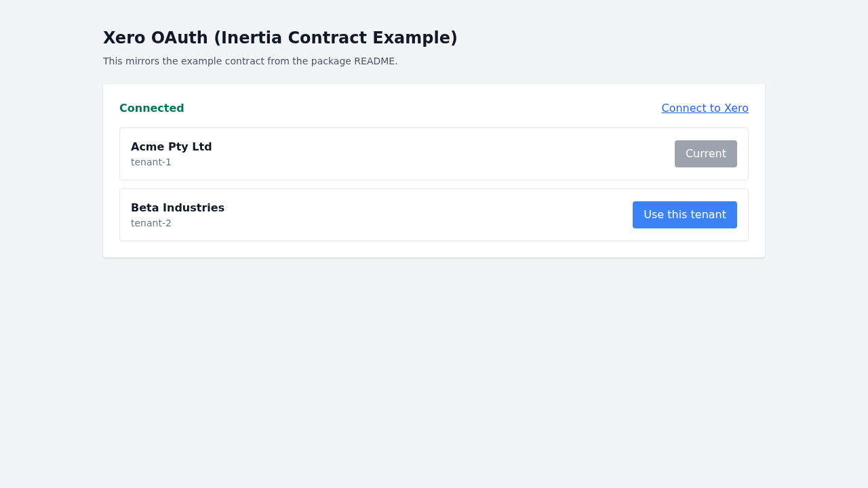
Task: Click the Acme Pty Ltd company name
Action: (171, 146)
